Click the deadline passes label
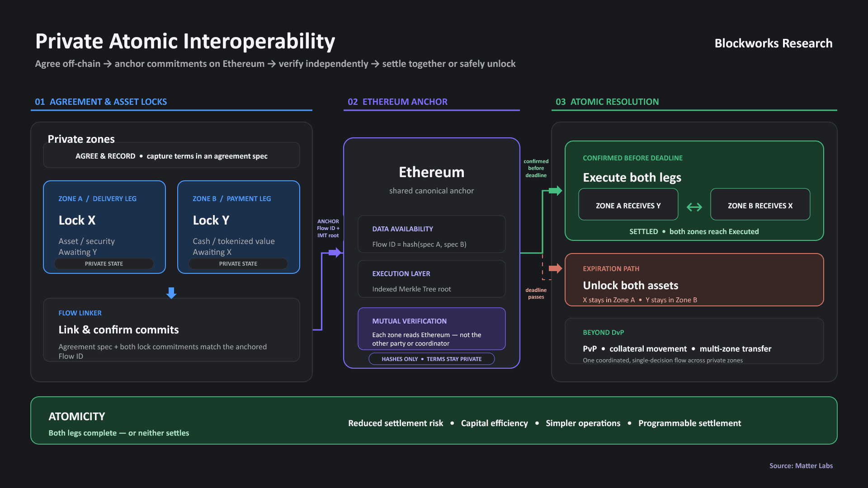The image size is (868, 488). coord(536,293)
